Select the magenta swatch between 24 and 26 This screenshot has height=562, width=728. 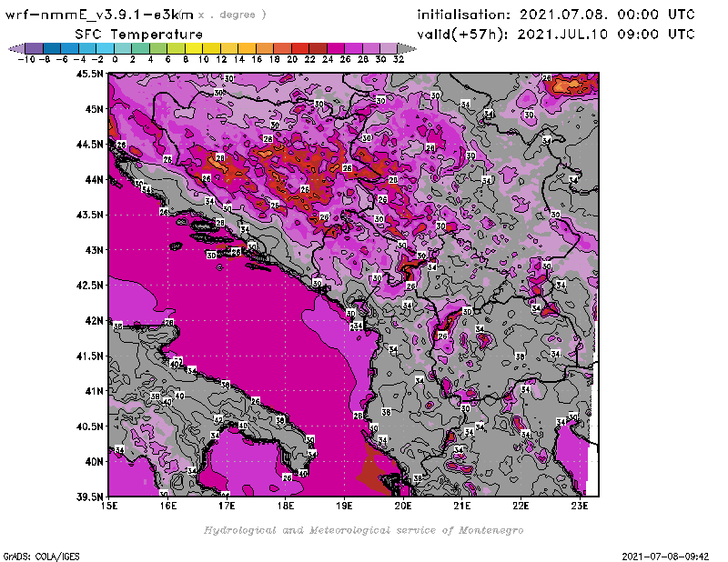click(335, 48)
